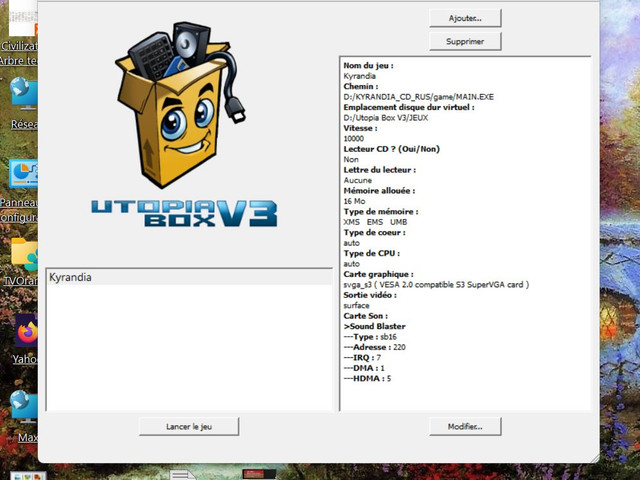
Task: Click the svga_s3 graphics card line
Action: (436, 284)
